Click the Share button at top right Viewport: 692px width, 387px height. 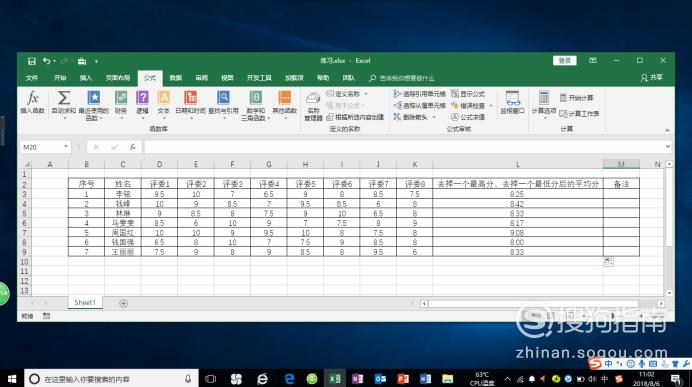coord(651,77)
